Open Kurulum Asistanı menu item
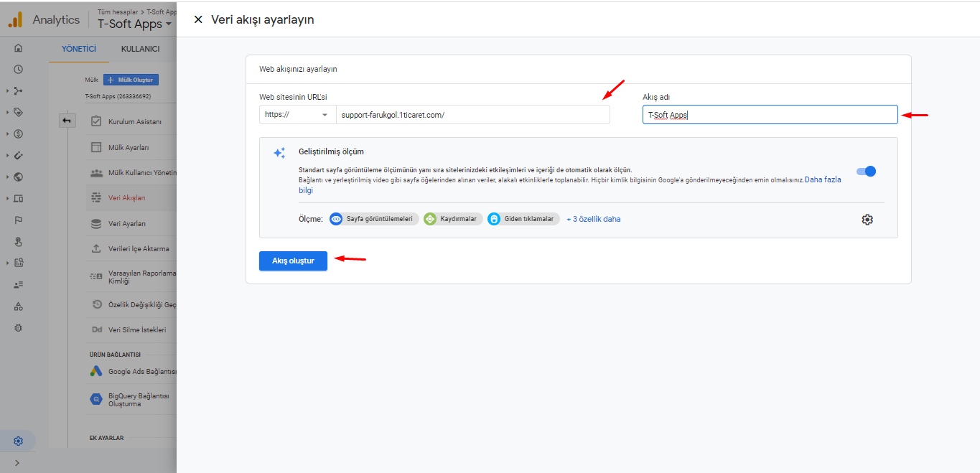Viewport: 980px width, 473px height. pos(131,121)
